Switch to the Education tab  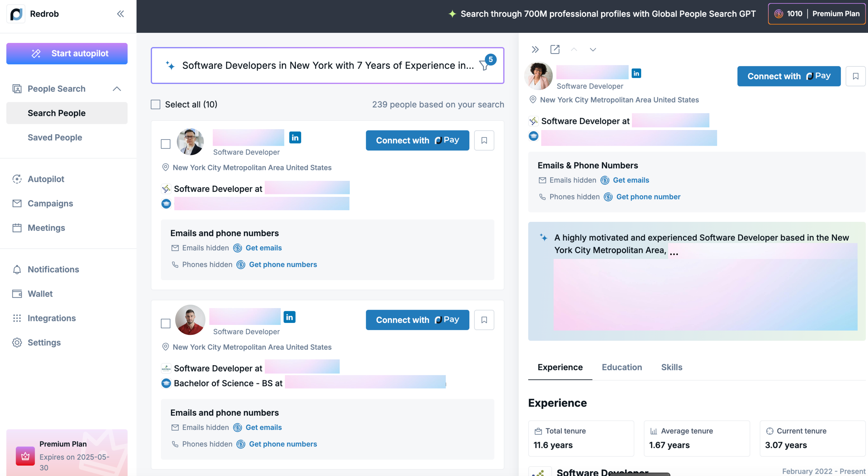pyautogui.click(x=622, y=367)
